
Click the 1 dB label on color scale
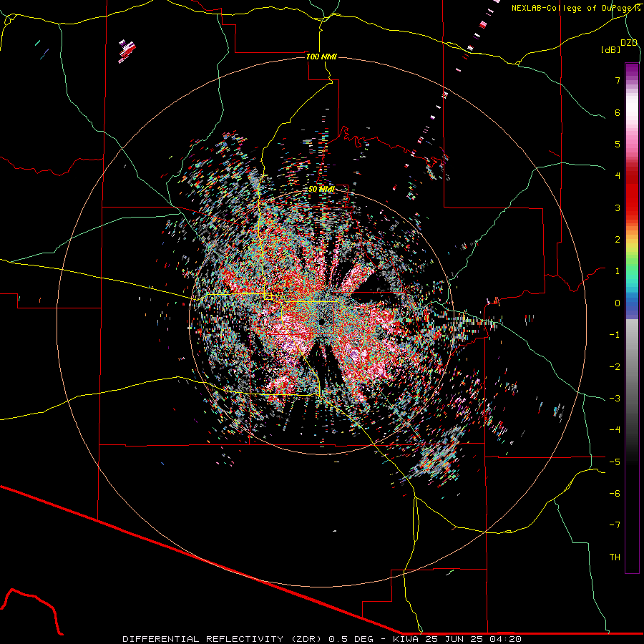tap(618, 271)
